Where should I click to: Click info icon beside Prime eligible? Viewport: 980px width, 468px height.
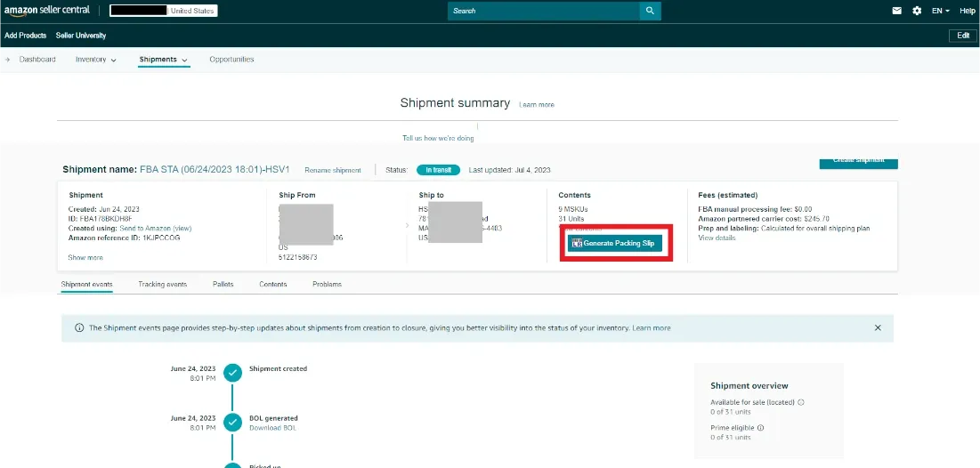coord(761,428)
